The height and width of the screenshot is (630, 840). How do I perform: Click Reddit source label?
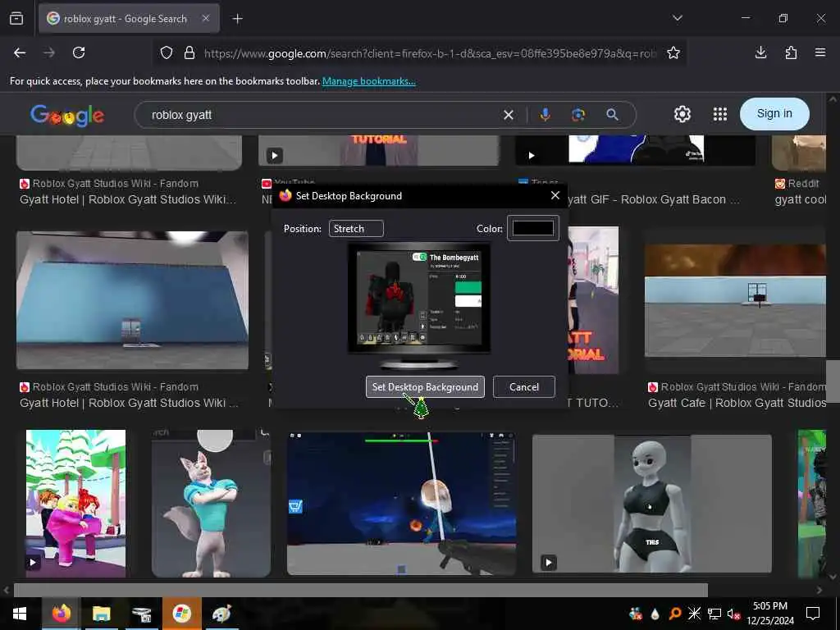804,184
